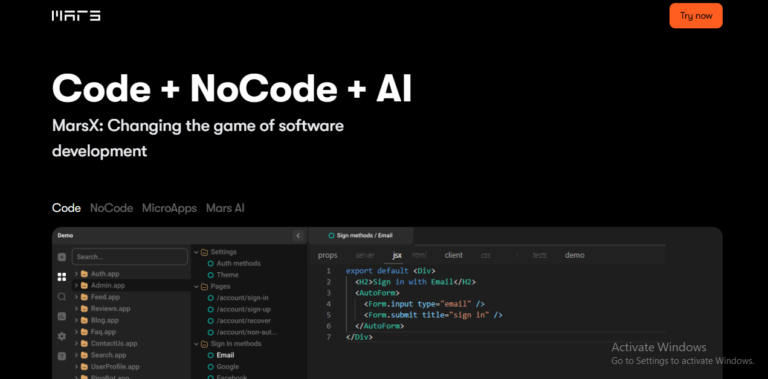Click circle icon beside /account/recover
This screenshot has width=768, height=379.
click(211, 321)
